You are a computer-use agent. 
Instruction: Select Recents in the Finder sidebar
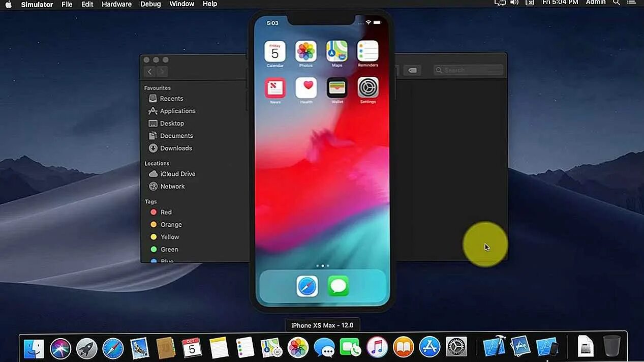coord(171,99)
